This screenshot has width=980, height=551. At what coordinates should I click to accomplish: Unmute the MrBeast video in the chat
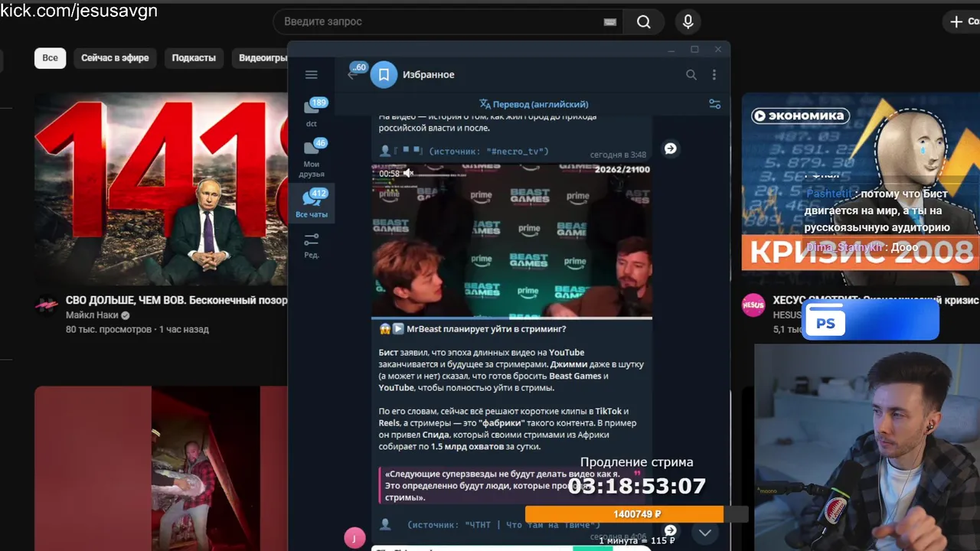click(x=409, y=173)
